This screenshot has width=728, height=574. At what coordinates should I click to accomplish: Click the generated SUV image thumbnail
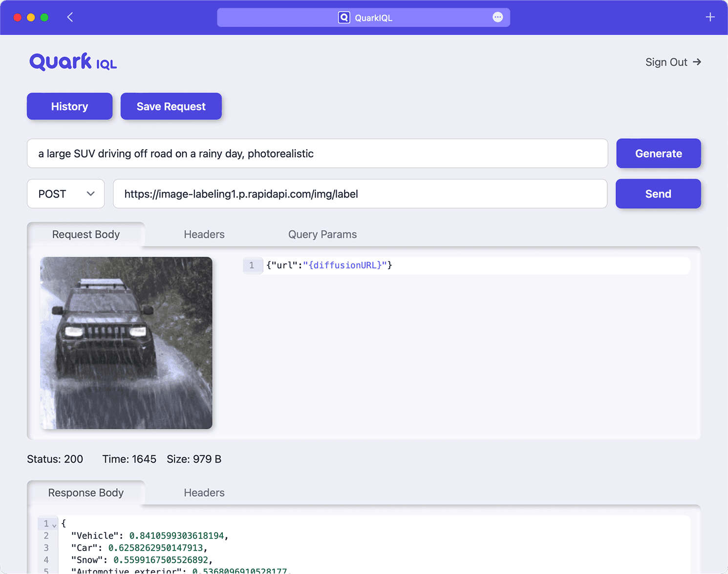coord(126,343)
